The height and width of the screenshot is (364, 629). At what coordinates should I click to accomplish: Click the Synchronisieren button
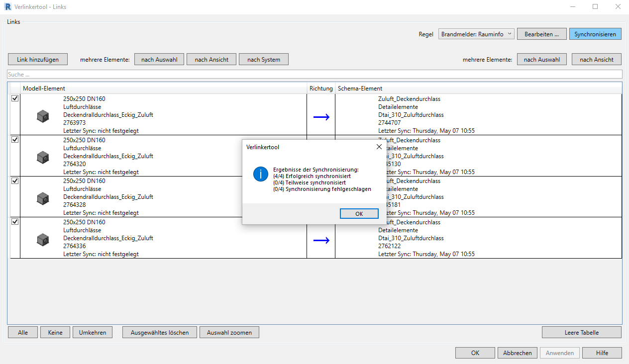click(595, 34)
